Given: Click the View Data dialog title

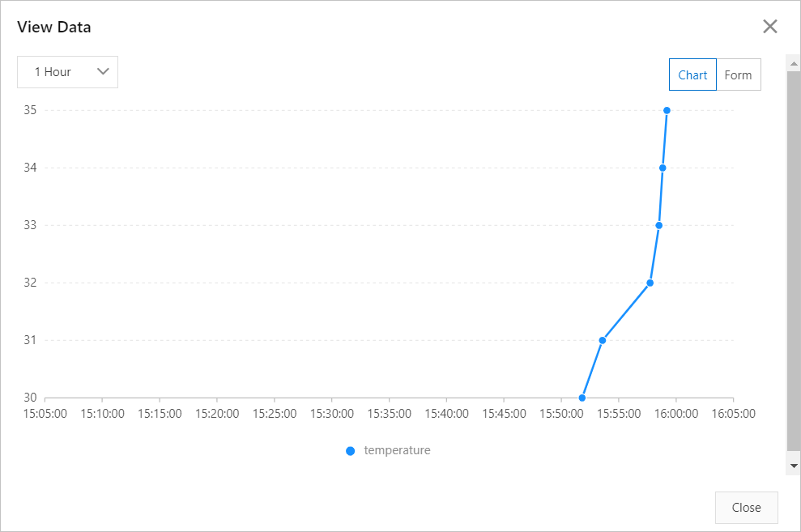Looking at the screenshot, I should pyautogui.click(x=54, y=27).
